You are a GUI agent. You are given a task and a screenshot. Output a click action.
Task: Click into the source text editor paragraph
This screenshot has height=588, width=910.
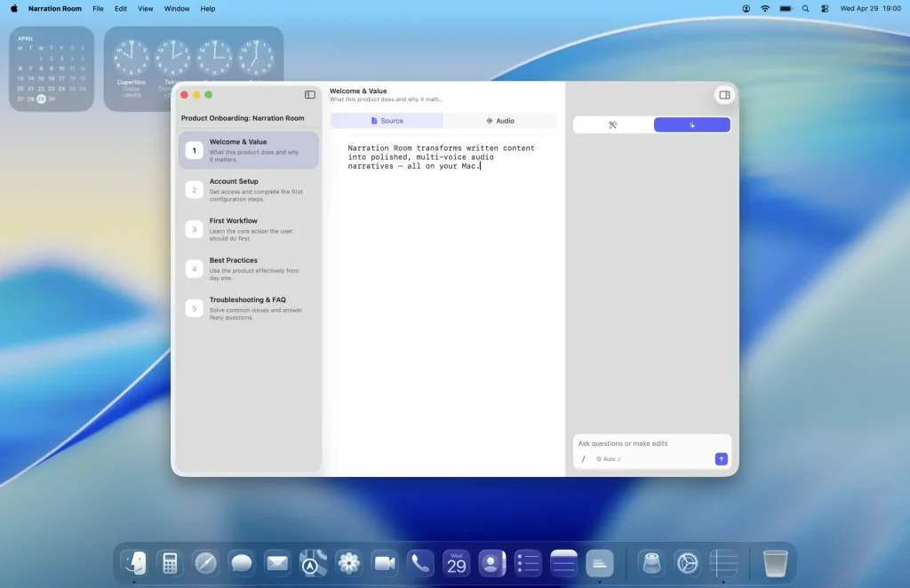(441, 157)
